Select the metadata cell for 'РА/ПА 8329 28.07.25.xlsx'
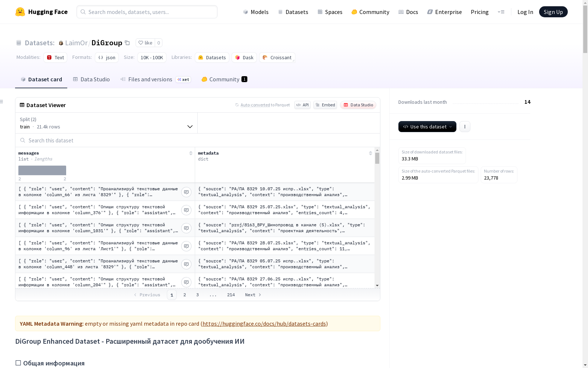Viewport: 588px width, 368px height. 285,246
